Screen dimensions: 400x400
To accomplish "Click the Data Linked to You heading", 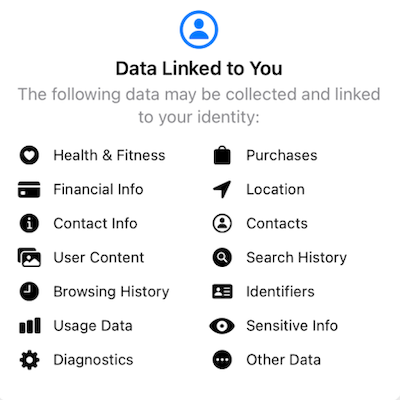I will 199,69.
